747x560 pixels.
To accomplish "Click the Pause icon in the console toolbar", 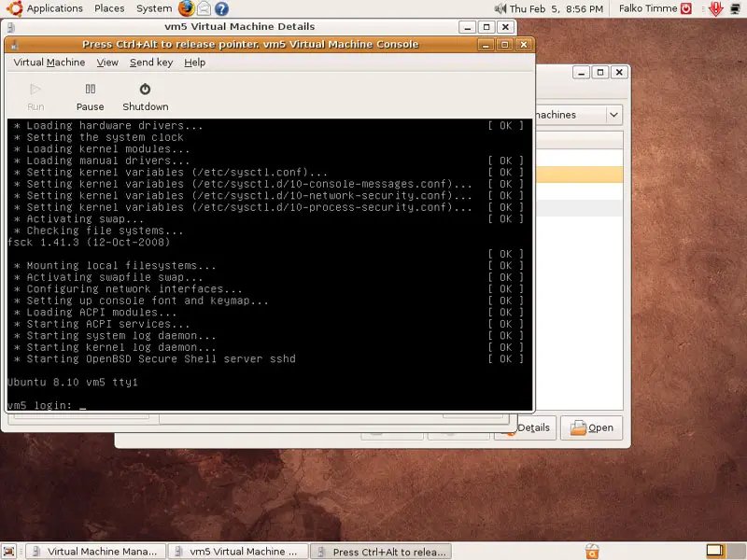I will (90, 89).
